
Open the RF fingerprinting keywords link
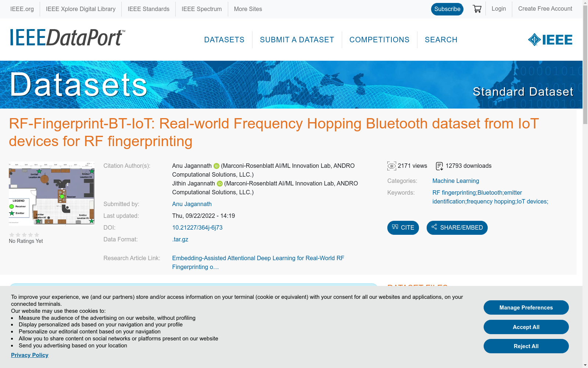[490, 197]
